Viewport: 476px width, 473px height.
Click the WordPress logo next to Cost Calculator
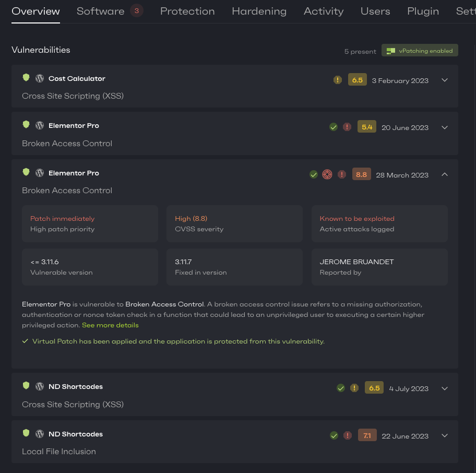pyautogui.click(x=40, y=79)
